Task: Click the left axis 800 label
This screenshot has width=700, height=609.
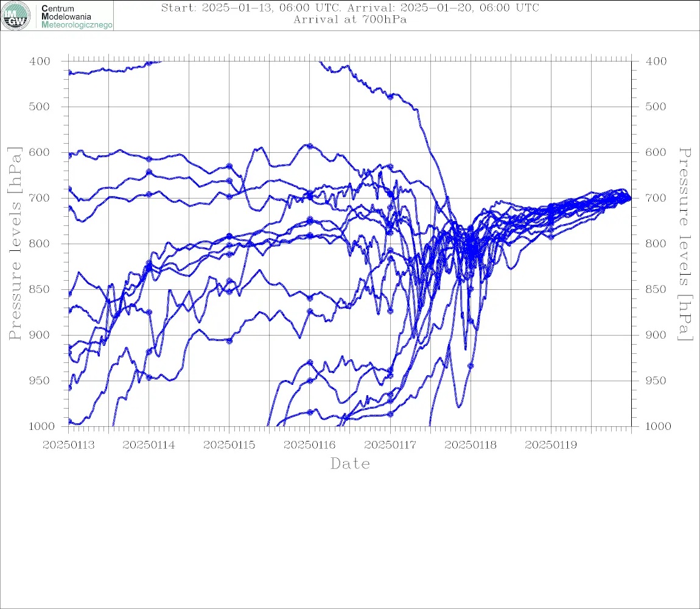Action: tap(40, 244)
